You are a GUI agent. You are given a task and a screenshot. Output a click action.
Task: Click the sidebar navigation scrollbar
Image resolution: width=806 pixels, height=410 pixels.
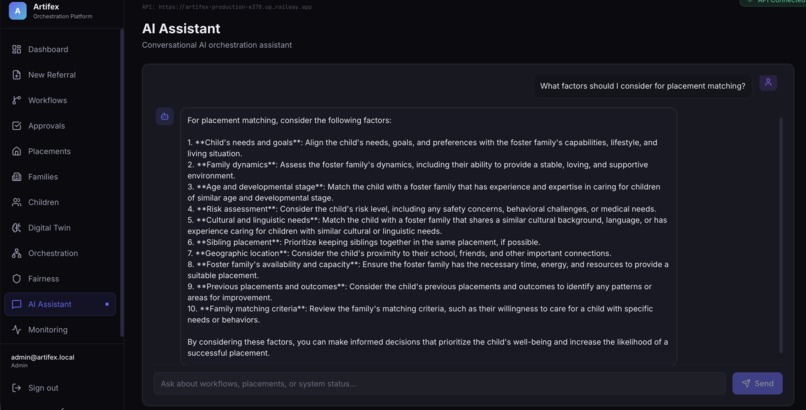tap(121, 183)
